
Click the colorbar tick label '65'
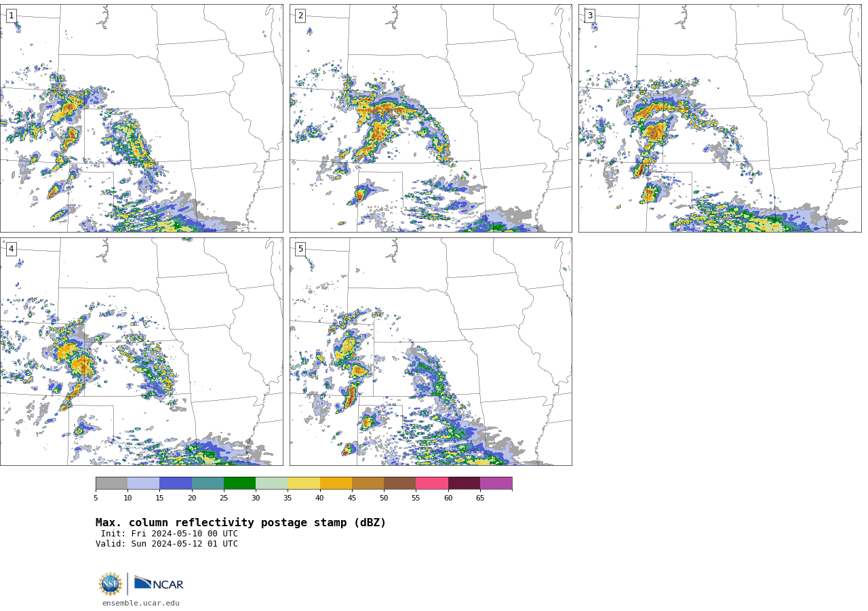tap(480, 498)
